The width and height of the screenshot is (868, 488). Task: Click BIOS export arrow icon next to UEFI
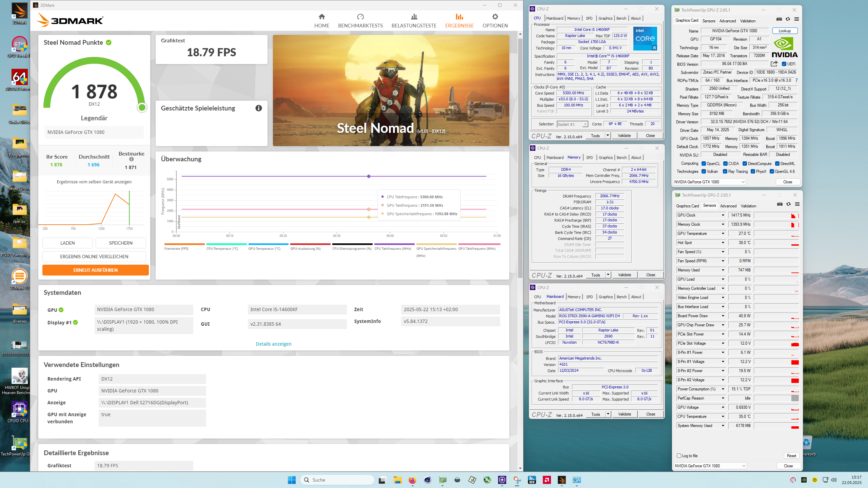(774, 64)
